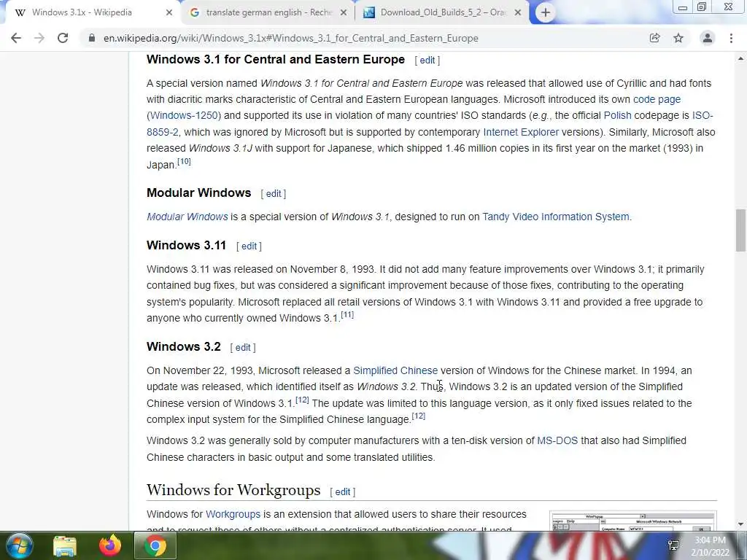Image resolution: width=747 pixels, height=560 pixels.
Task: Click the forward navigation arrow
Action: (39, 38)
